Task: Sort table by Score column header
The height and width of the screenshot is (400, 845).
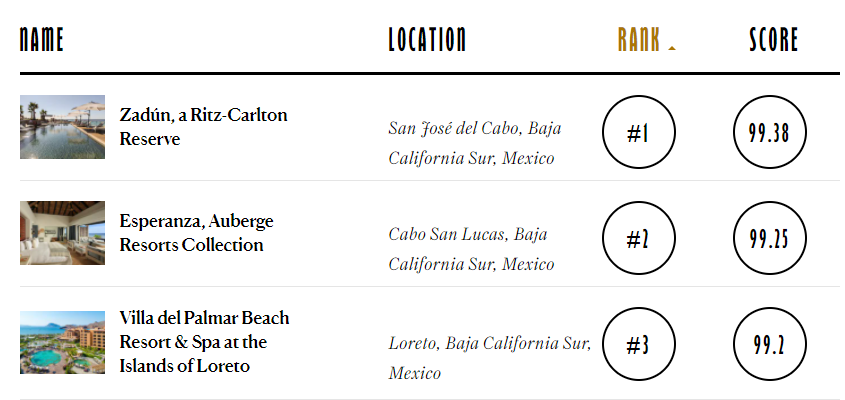Action: click(774, 40)
